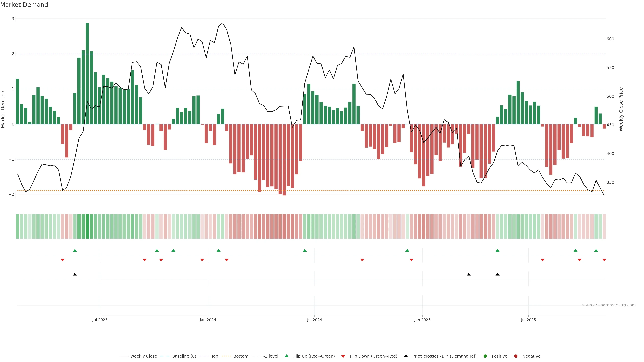Click the black Price crosses triangle legend icon

(x=406, y=356)
